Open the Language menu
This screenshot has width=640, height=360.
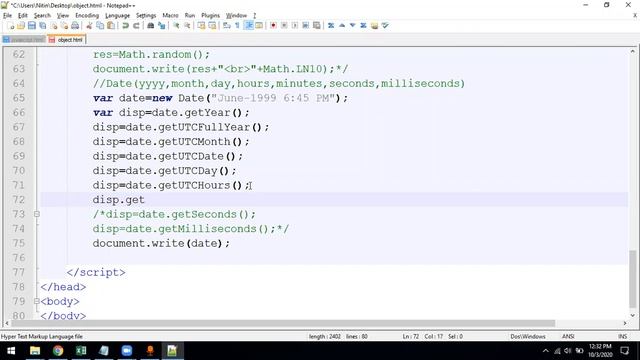point(118,16)
